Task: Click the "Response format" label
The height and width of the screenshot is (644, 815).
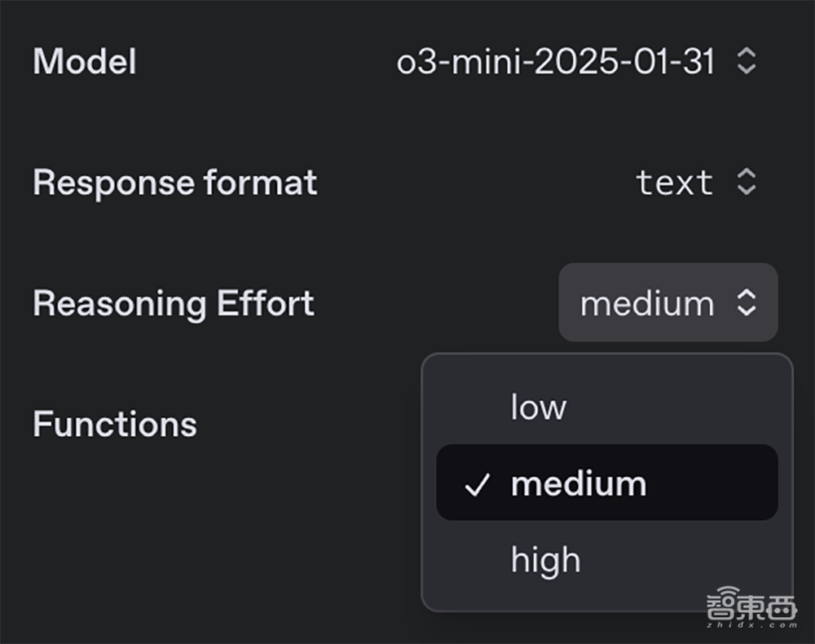Action: [174, 183]
